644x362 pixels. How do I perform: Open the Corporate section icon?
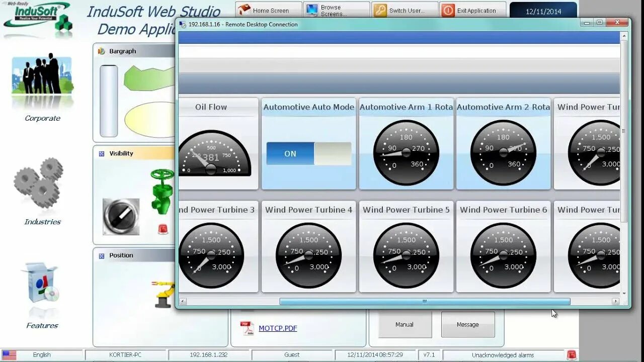coord(43,75)
